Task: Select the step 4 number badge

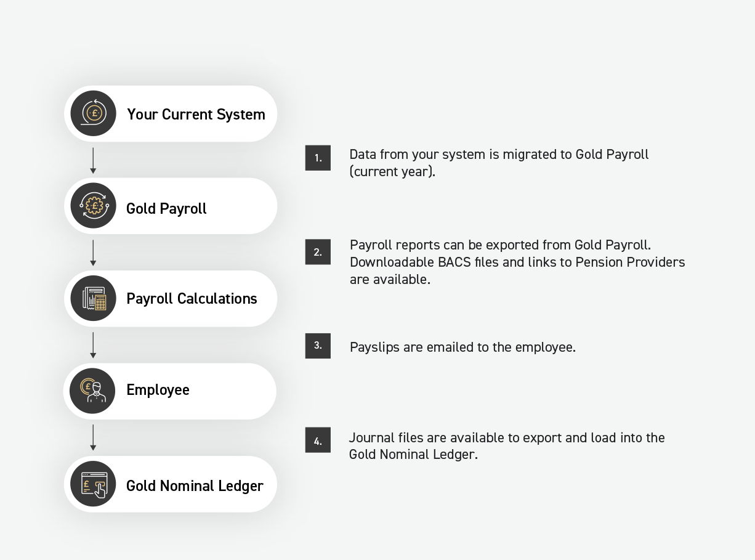Action: [318, 440]
